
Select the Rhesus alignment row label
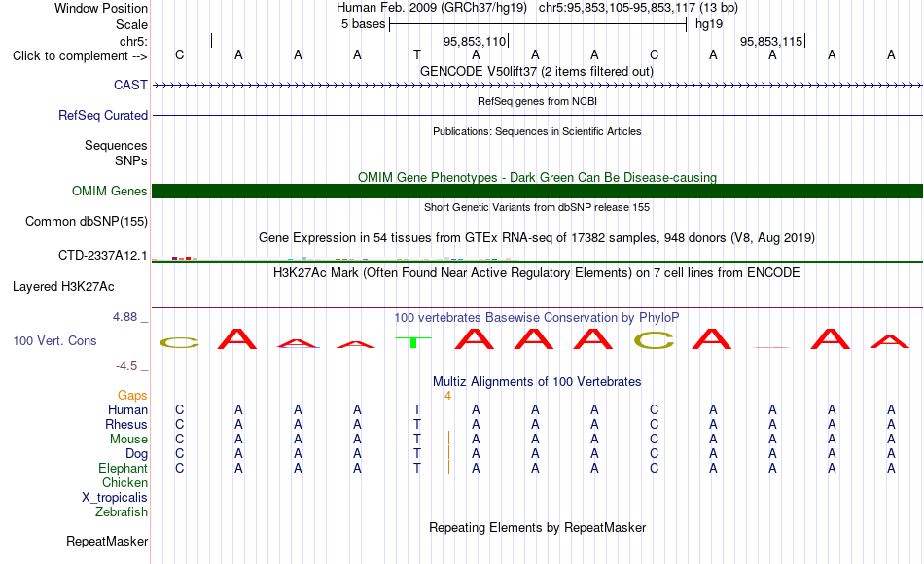126,424
